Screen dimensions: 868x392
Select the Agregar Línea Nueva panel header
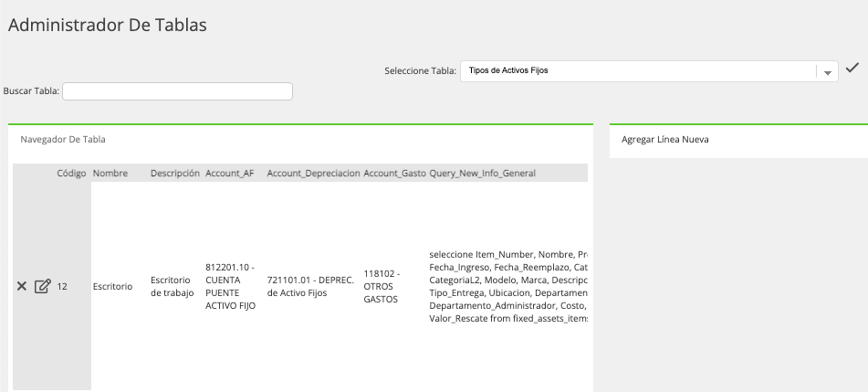pyautogui.click(x=664, y=139)
